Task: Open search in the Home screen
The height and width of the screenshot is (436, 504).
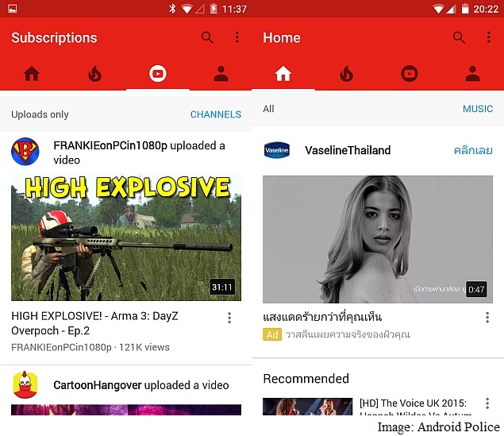Action: click(459, 37)
